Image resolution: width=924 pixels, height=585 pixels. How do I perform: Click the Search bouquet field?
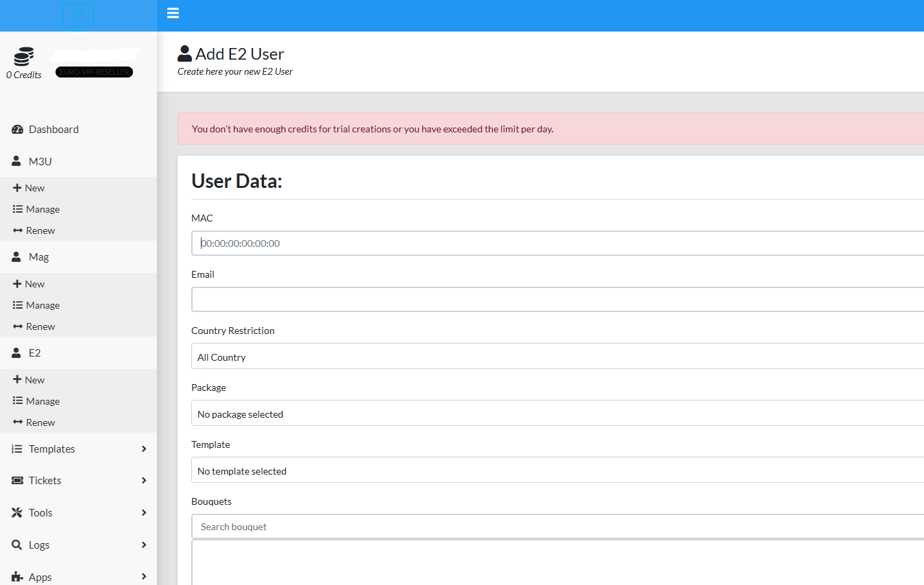pyautogui.click(x=557, y=527)
